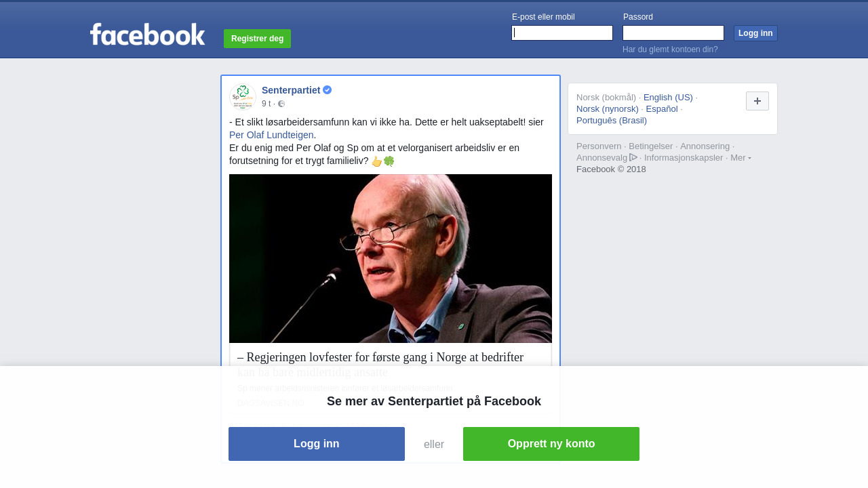
Task: Open the Personvern footer link
Action: click(599, 146)
